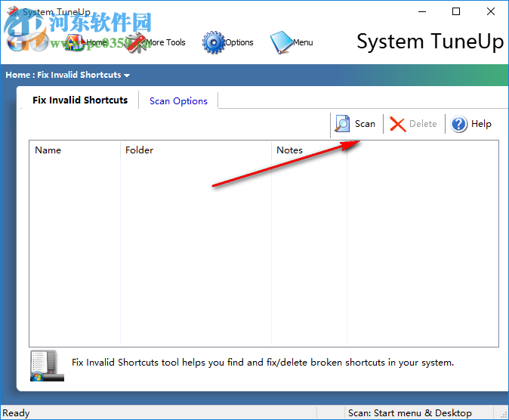Maximize the System TuneUp window
The image size is (509, 420).
click(456, 11)
